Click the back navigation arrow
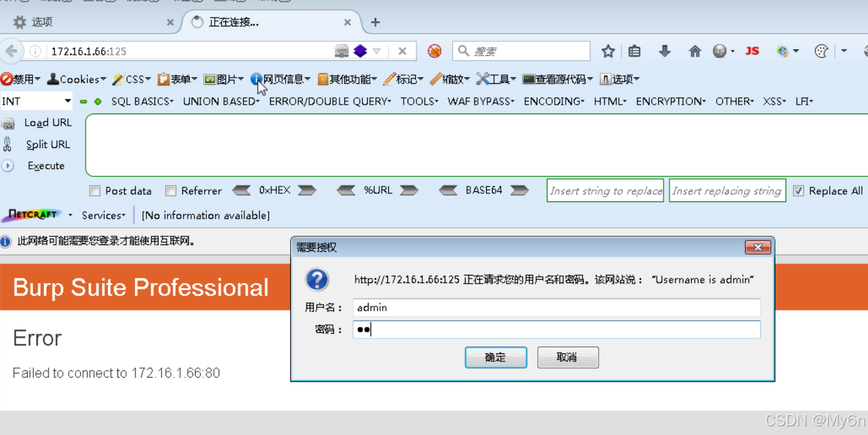 pos(11,51)
